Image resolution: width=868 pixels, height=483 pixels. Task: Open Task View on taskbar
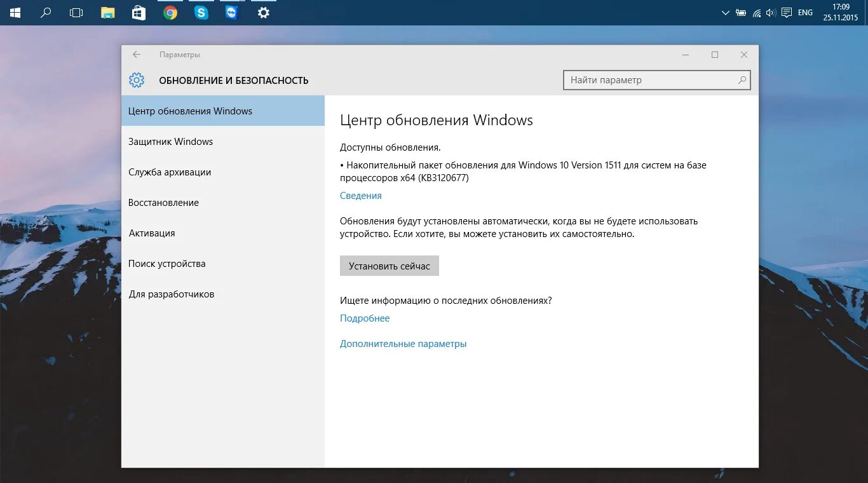tap(76, 13)
